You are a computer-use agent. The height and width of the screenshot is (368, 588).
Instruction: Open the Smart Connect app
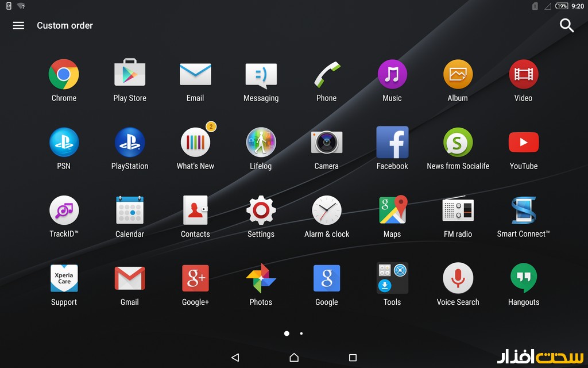coord(524,210)
